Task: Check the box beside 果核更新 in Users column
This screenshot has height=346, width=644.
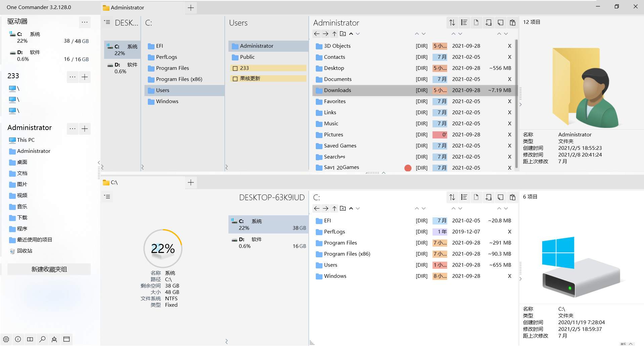Action: 235,79
